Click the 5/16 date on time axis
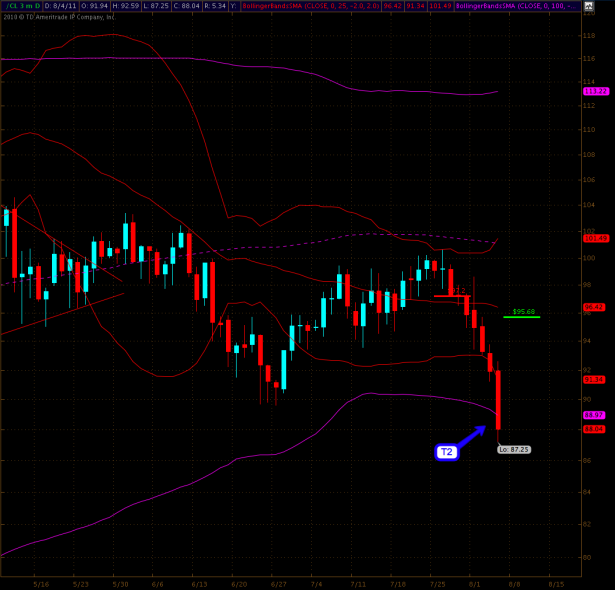The image size is (615, 590). click(x=41, y=583)
